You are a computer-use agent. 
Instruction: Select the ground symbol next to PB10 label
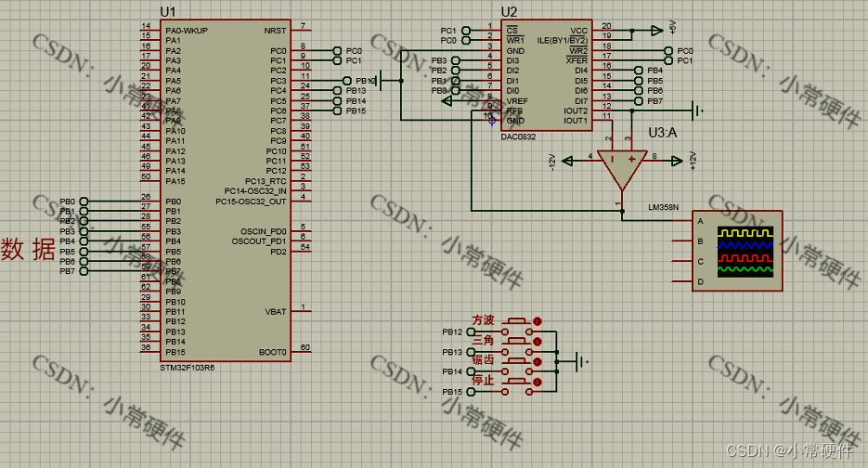tap(379, 81)
